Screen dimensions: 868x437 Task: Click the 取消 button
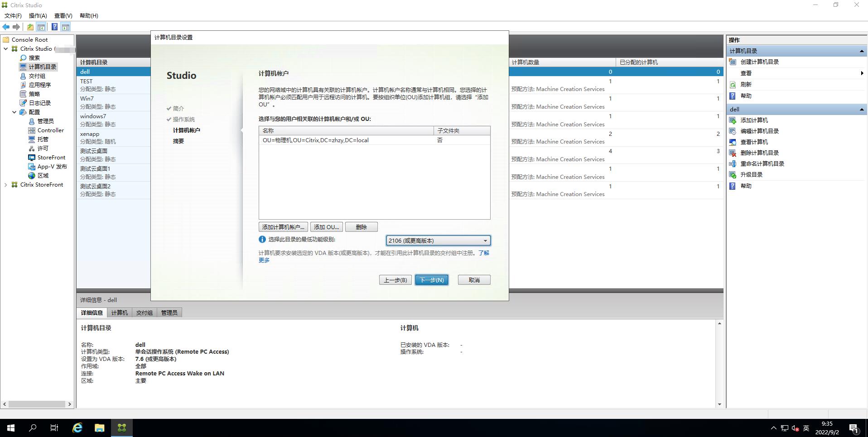474,280
